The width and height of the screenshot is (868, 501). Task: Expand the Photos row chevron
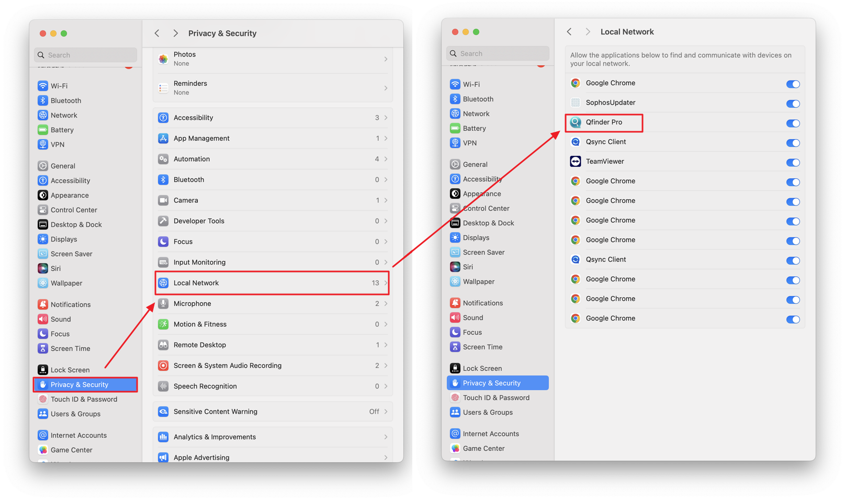click(386, 59)
